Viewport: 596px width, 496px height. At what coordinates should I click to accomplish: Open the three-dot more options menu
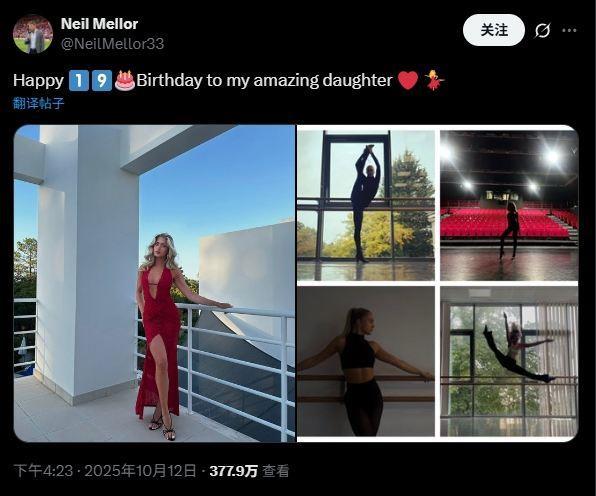[569, 30]
